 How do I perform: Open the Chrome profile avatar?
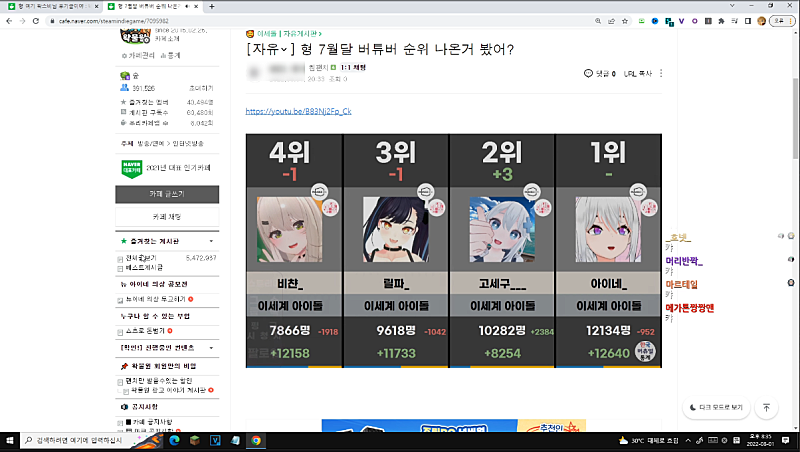click(762, 21)
